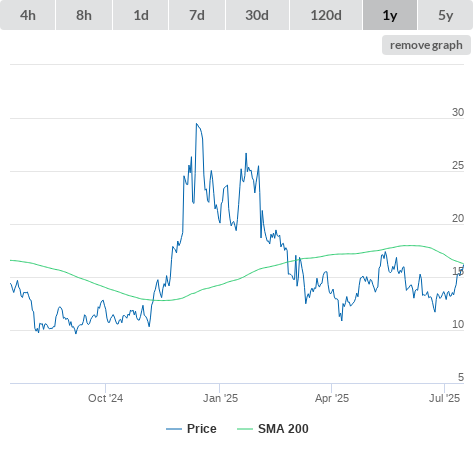474x455 pixels.
Task: Choose the 1d time range tab
Action: point(141,15)
